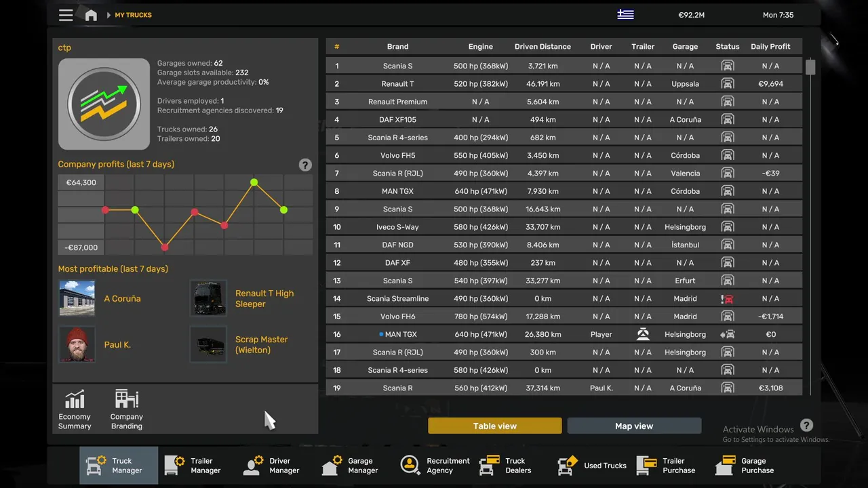Click red warning status of Scania Streamline
The width and height of the screenshot is (868, 488).
[728, 299]
